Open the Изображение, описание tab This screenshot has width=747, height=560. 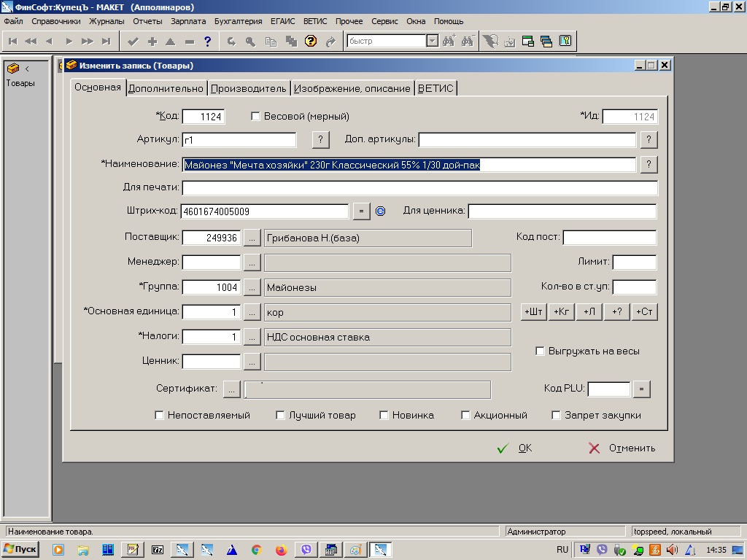click(x=352, y=88)
